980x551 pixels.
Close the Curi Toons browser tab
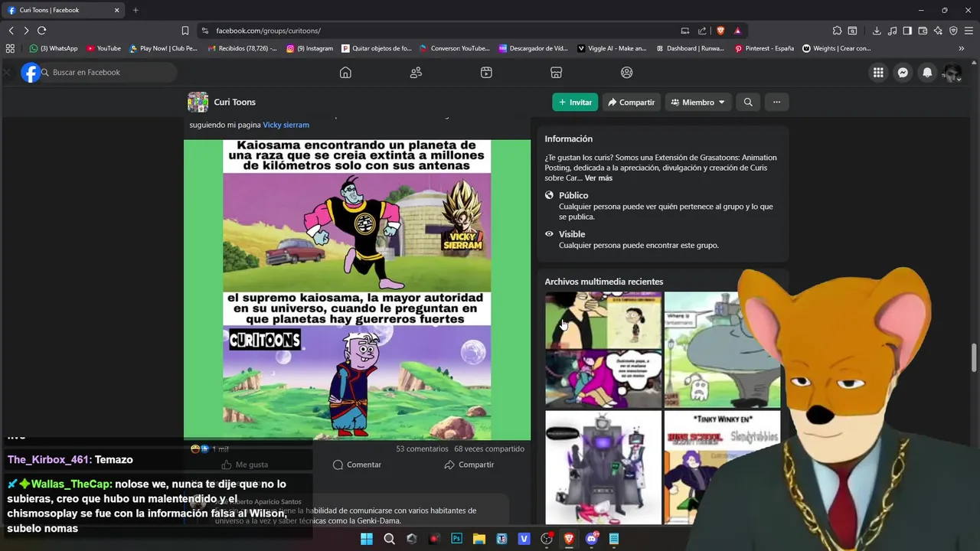(116, 10)
